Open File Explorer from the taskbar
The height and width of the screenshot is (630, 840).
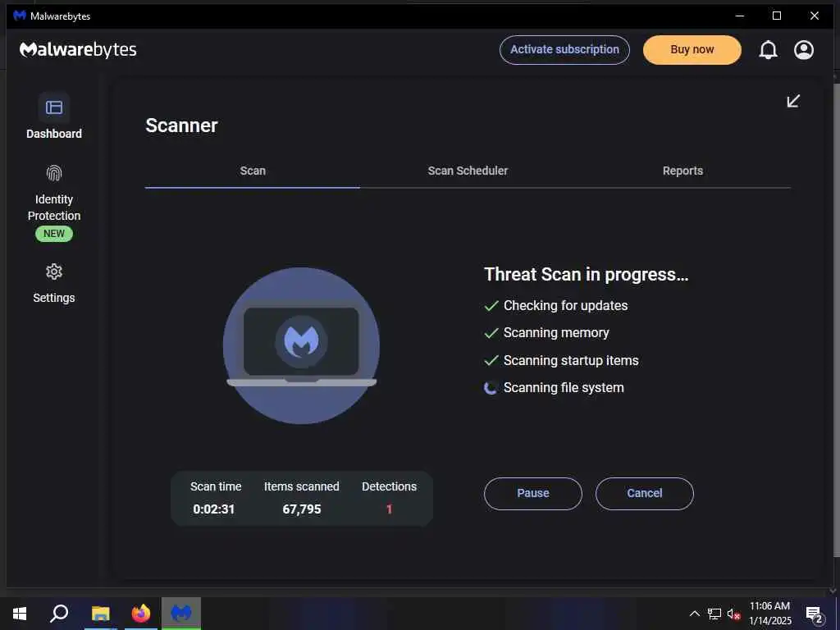(101, 614)
